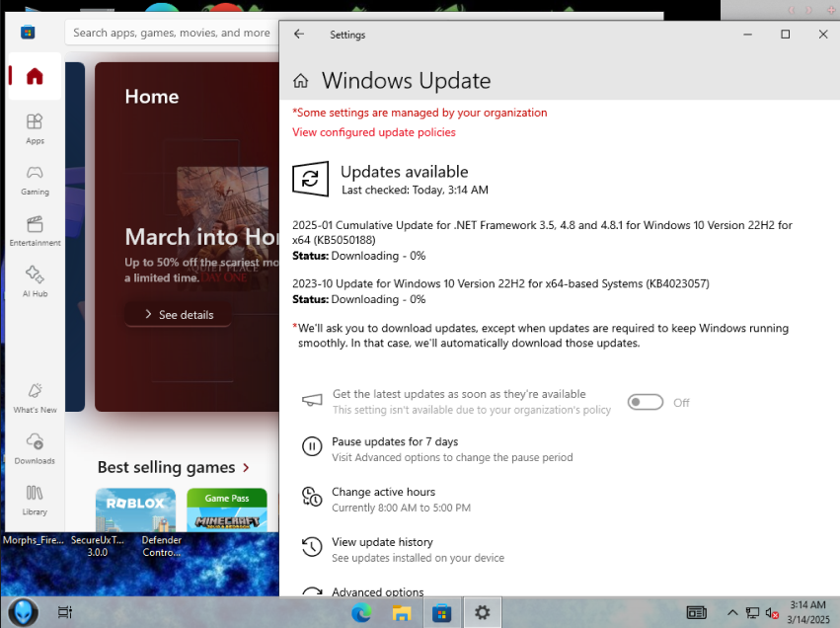840x628 pixels.
Task: Expand Best selling games chevron
Action: 246,468
